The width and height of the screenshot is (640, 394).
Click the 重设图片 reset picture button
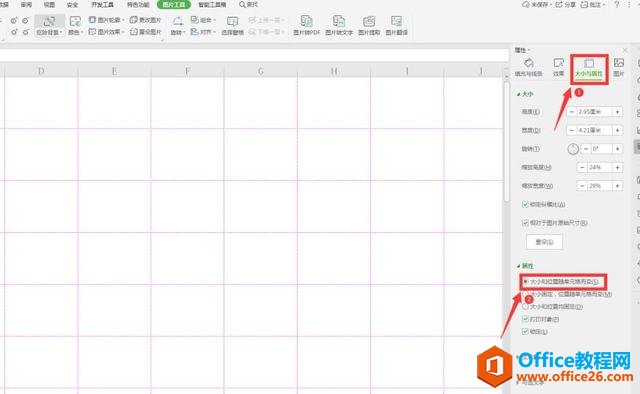pyautogui.click(x=145, y=31)
